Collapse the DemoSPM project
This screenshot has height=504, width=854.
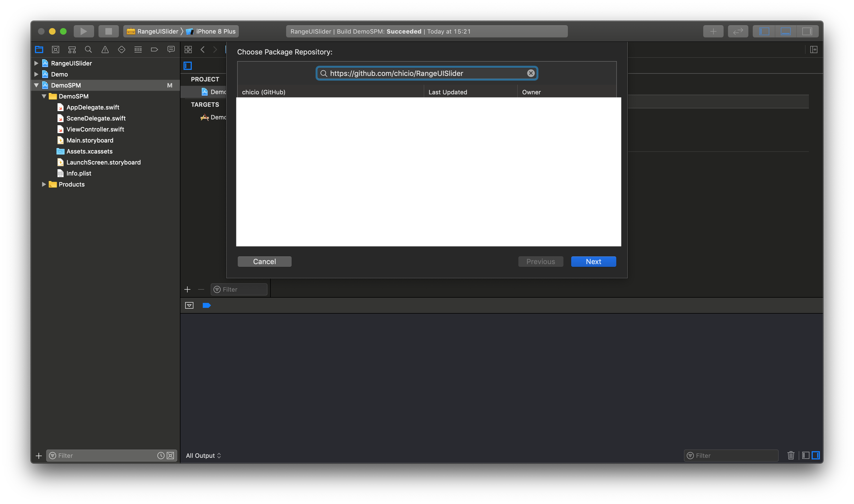click(x=36, y=85)
